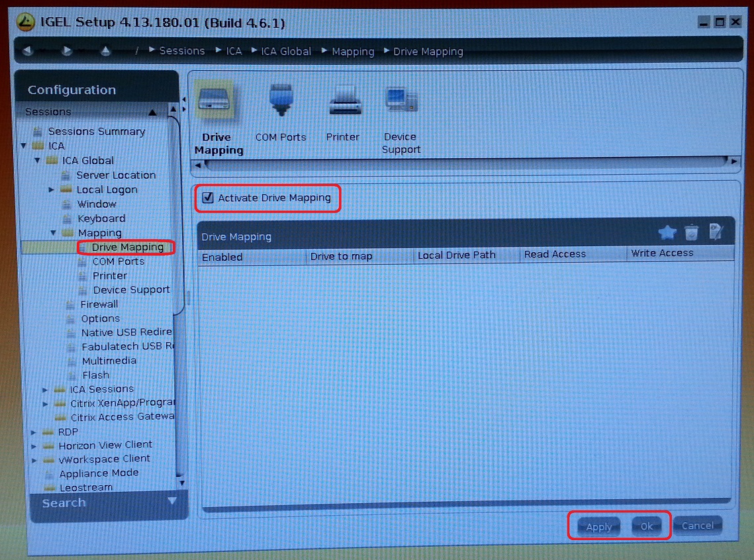Image resolution: width=754 pixels, height=560 pixels.
Task: Collapse the Sessions section header
Action: click(x=152, y=112)
